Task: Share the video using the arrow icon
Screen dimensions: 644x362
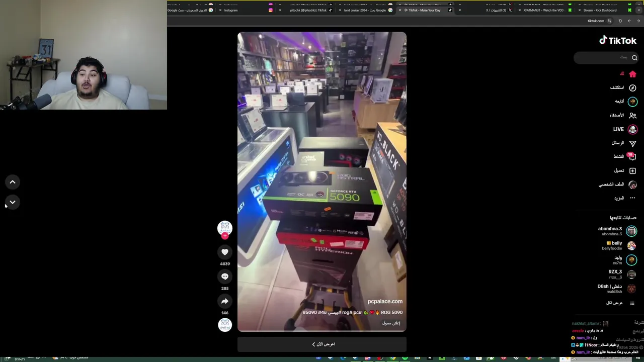Action: pos(225,301)
